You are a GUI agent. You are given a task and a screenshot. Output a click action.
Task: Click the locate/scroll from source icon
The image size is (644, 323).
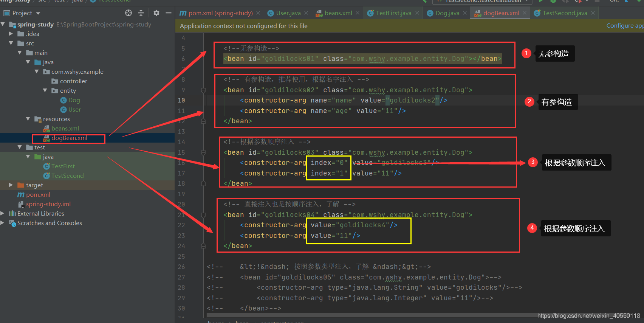(128, 13)
